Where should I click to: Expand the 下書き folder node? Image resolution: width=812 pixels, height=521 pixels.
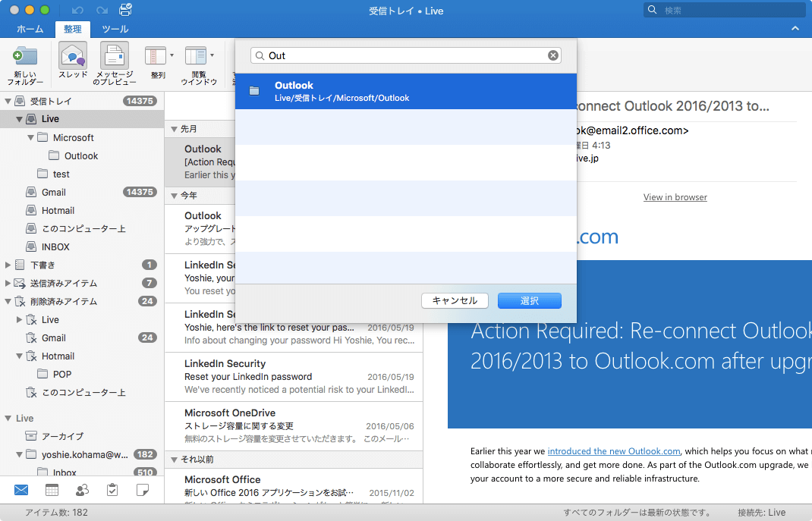8,265
